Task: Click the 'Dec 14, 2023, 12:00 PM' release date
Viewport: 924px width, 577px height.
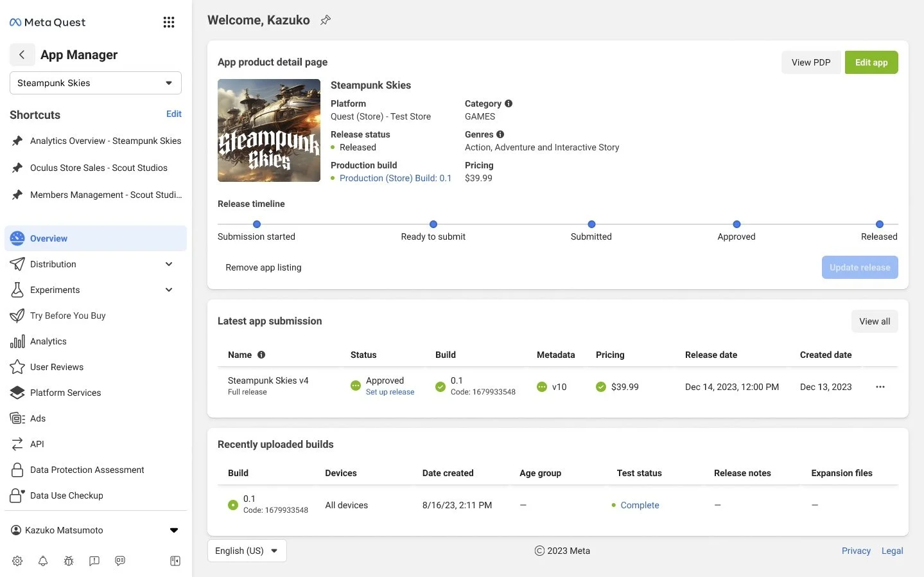Action: 732,387
